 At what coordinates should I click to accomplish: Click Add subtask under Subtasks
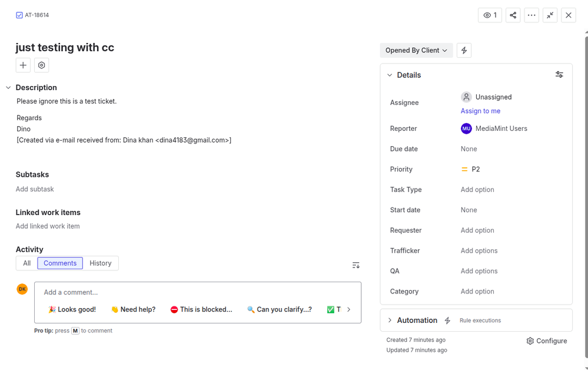point(35,189)
